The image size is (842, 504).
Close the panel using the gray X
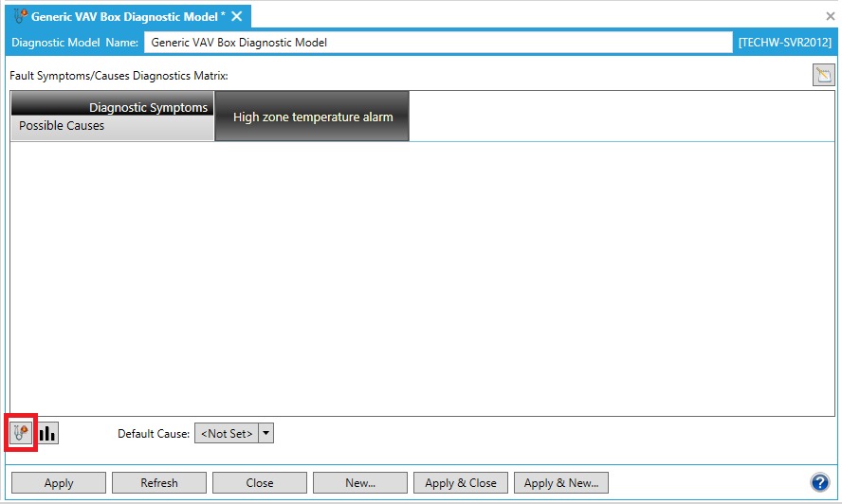[x=831, y=16]
